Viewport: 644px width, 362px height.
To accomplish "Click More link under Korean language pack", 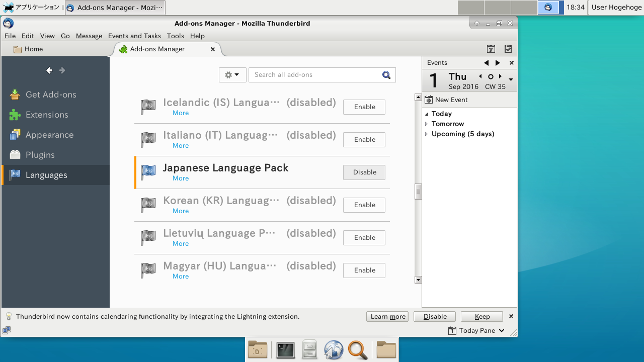I will (x=181, y=211).
